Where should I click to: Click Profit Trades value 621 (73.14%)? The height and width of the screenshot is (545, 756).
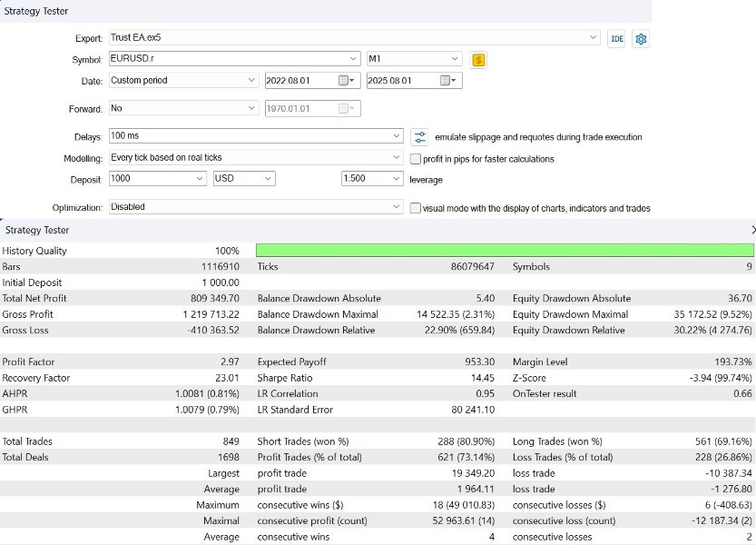[x=466, y=457]
